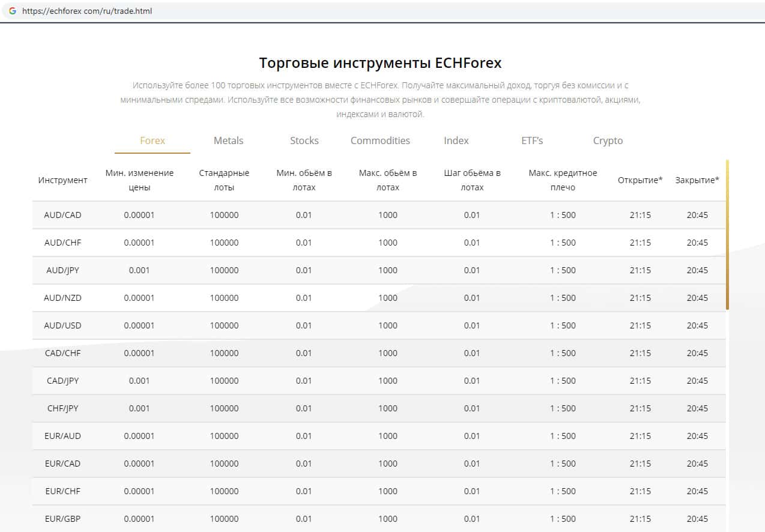Image resolution: width=765 pixels, height=532 pixels.
Task: Select the ETF's tab
Action: click(532, 141)
